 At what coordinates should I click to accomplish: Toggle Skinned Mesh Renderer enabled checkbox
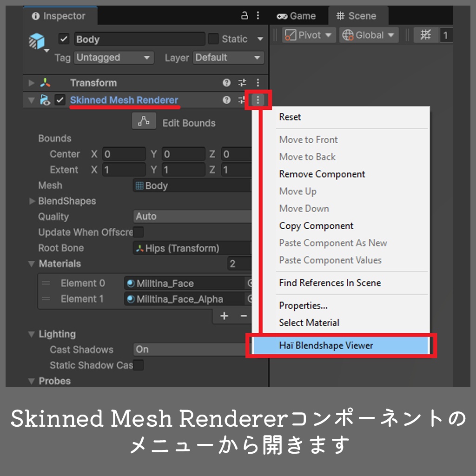point(60,100)
